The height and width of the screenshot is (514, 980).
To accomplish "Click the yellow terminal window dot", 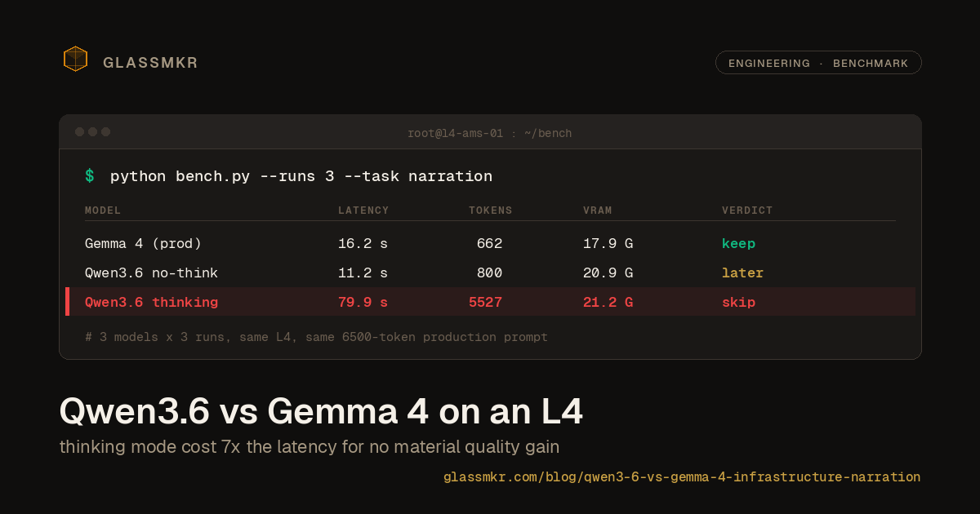I will point(92,131).
